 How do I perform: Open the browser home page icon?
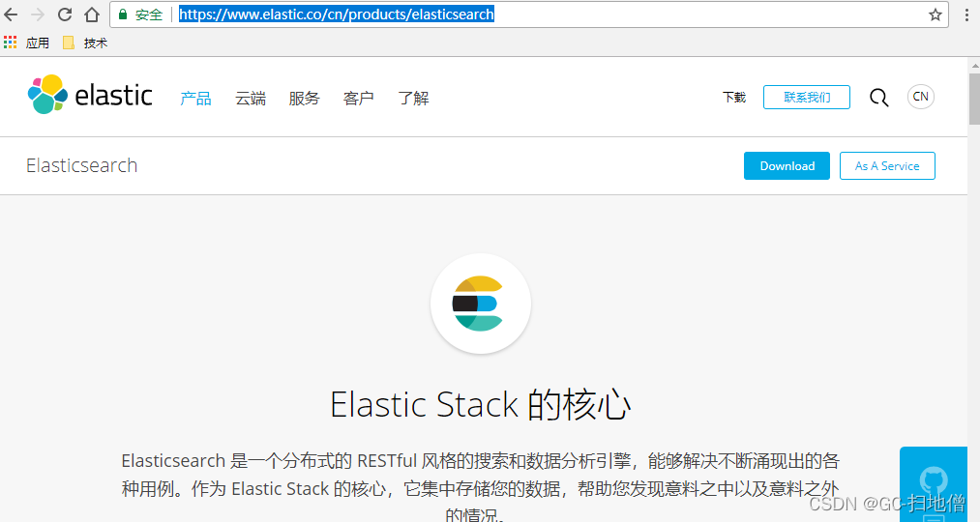(92, 14)
